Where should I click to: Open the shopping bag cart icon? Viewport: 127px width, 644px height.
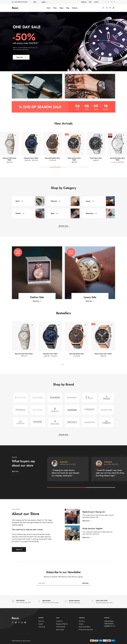[113, 8]
